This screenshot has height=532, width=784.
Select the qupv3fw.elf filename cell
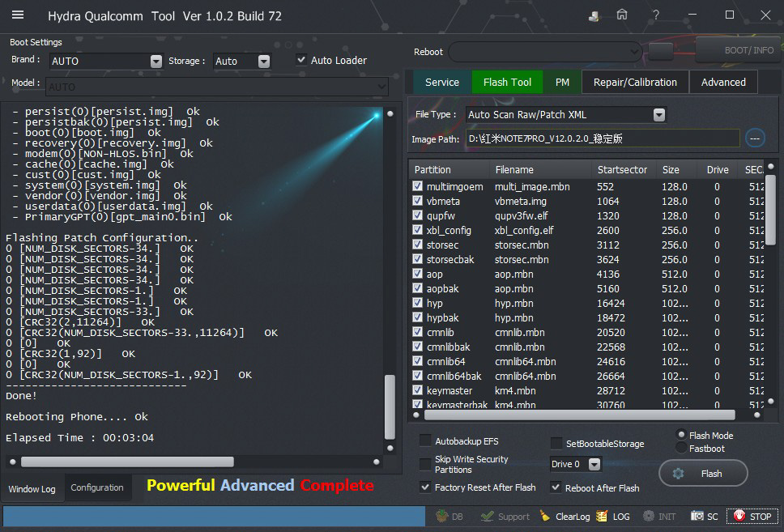tap(521, 215)
